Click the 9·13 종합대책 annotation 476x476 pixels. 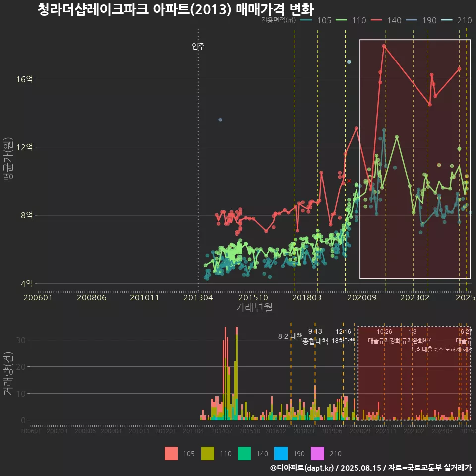tap(315, 336)
